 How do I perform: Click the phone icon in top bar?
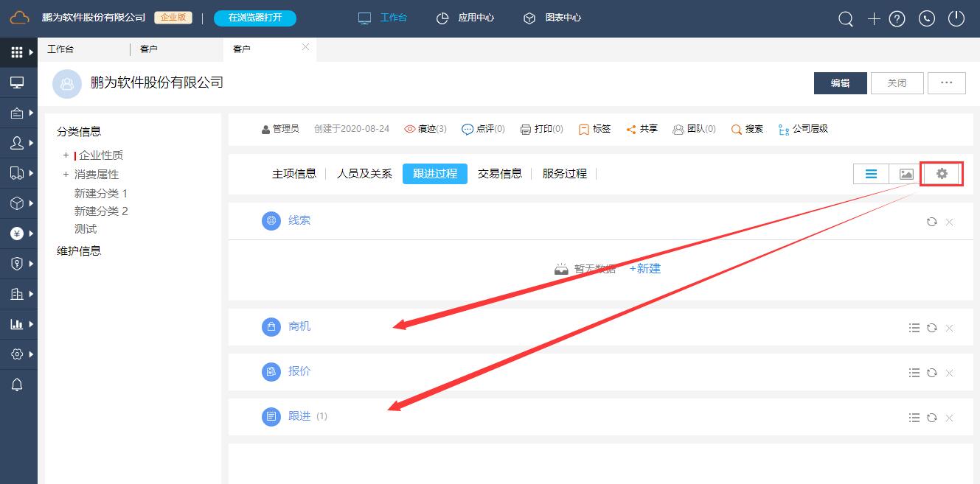pyautogui.click(x=927, y=19)
